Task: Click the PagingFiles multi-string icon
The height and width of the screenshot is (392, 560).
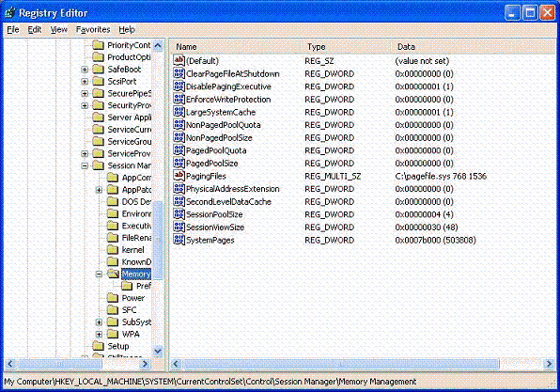Action: click(179, 176)
